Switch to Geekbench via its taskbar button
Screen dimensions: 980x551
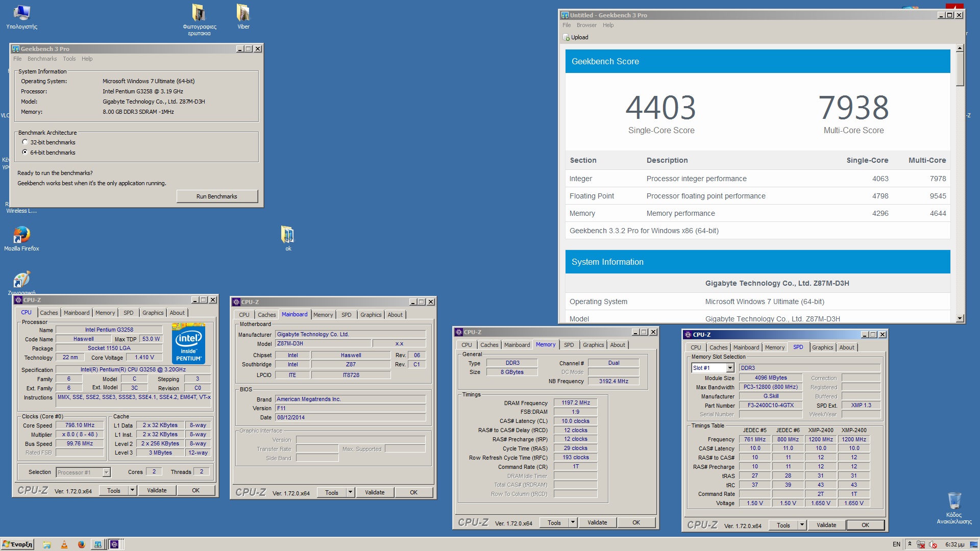click(97, 544)
